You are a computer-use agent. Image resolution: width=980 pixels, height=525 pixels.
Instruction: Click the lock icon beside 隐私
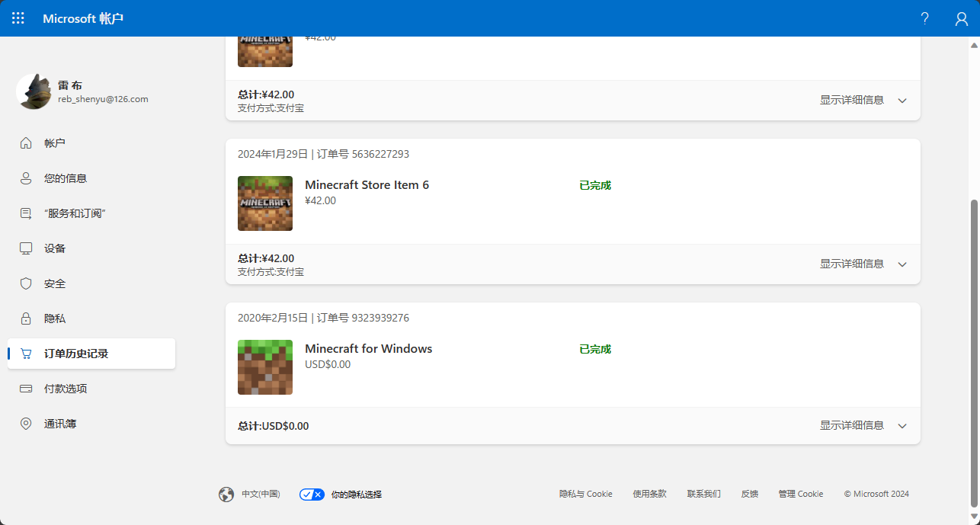point(26,319)
